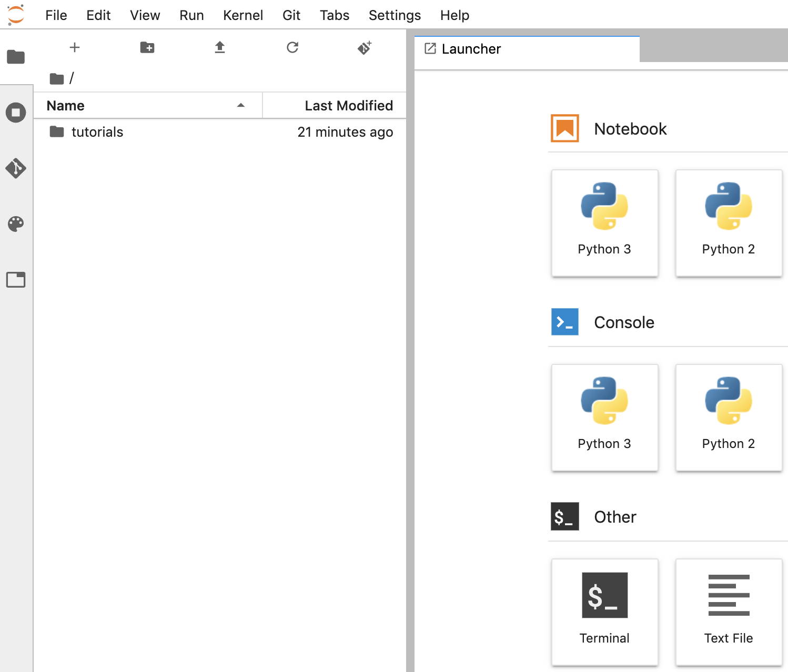The image size is (788, 672).
Task: Click the Git clone toolbar icon
Action: pos(365,48)
